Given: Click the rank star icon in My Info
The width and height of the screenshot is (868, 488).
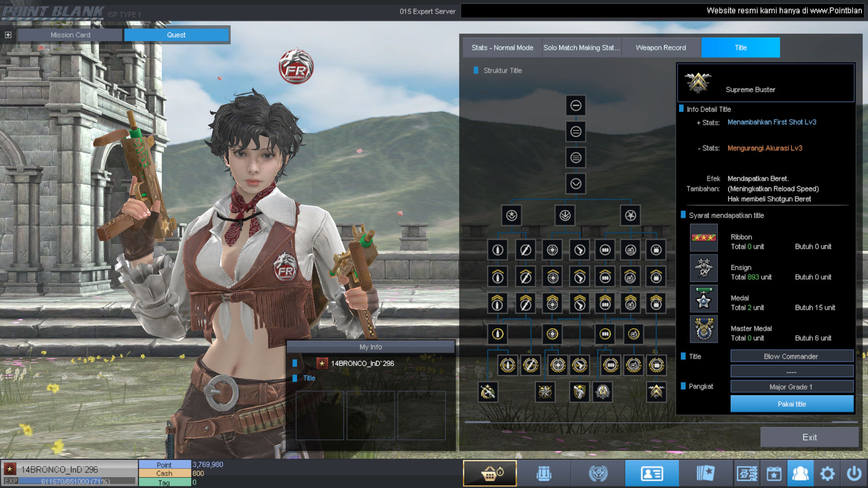Looking at the screenshot, I should coord(322,363).
